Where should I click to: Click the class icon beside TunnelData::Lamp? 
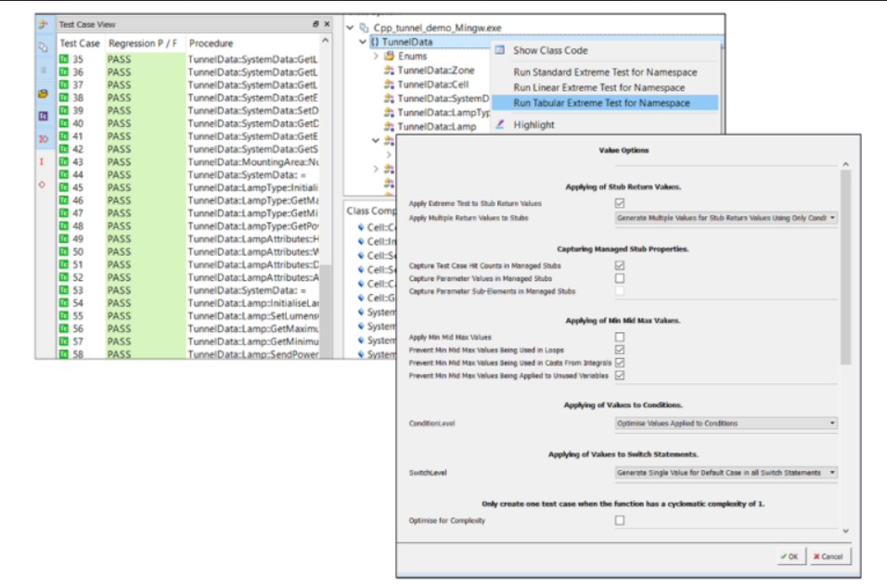click(389, 127)
